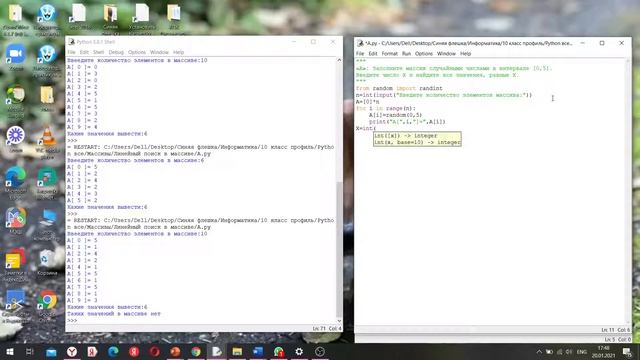The height and width of the screenshot is (360, 640).
Task: Open Microsoft Word from taskbar
Action: [x=258, y=351]
